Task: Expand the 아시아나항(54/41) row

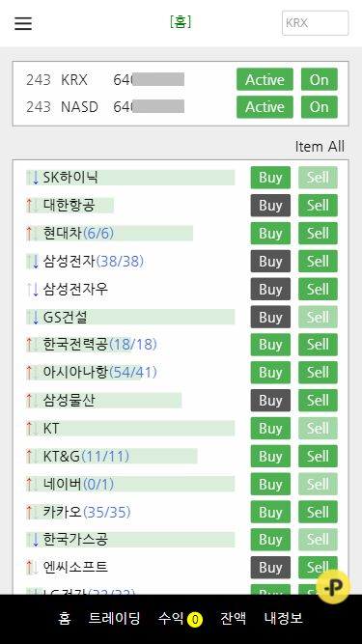Action: [x=130, y=373]
